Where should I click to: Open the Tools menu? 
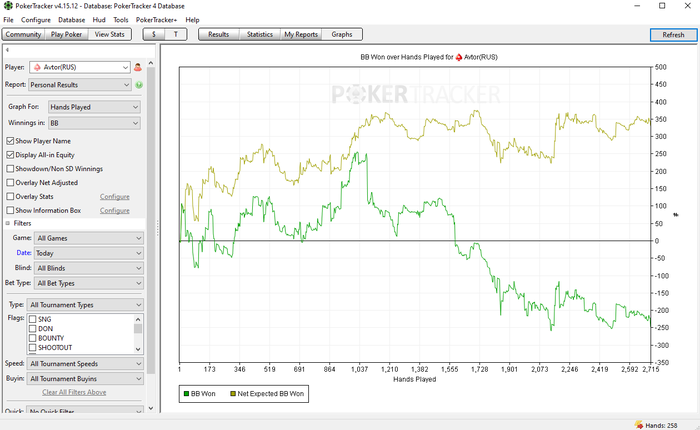121,20
